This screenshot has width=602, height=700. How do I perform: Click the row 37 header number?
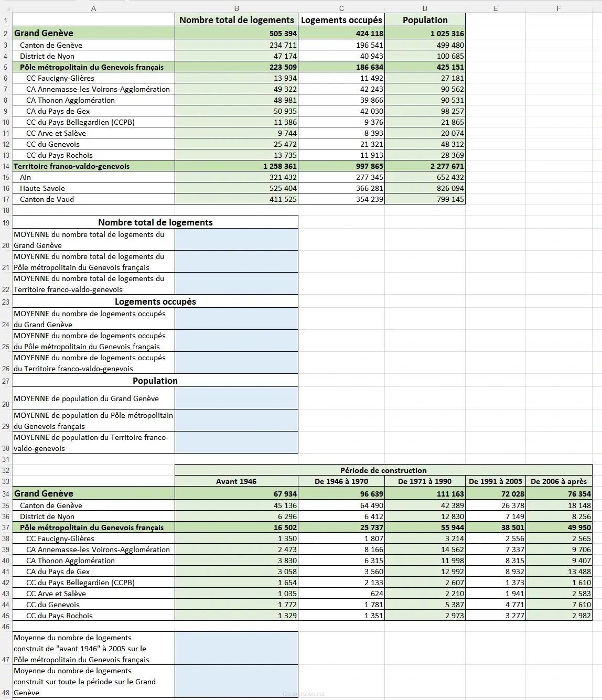point(6,527)
